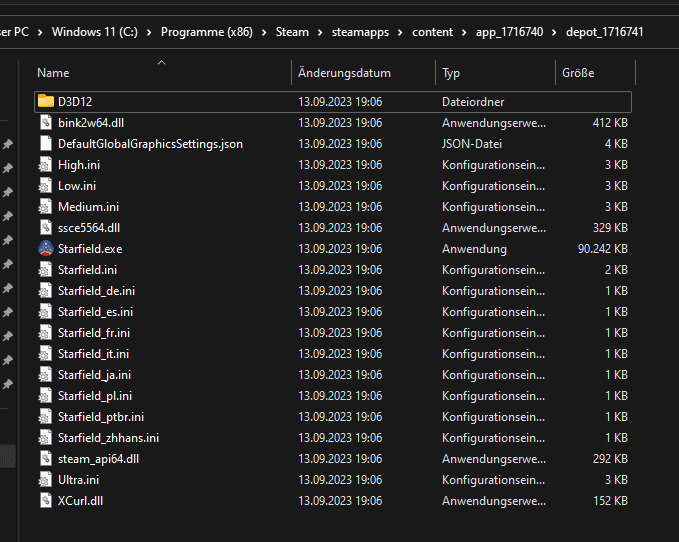Expand the chevron after steamapps breadcrumb
The width and height of the screenshot is (679, 542).
pos(400,32)
